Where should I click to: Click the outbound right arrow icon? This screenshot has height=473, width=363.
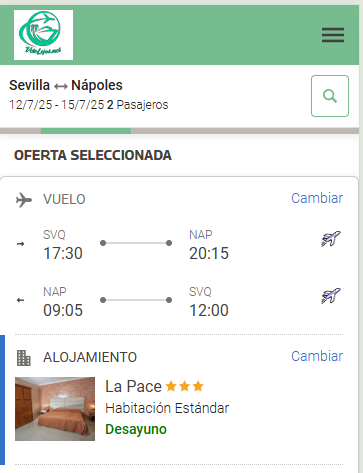point(21,244)
